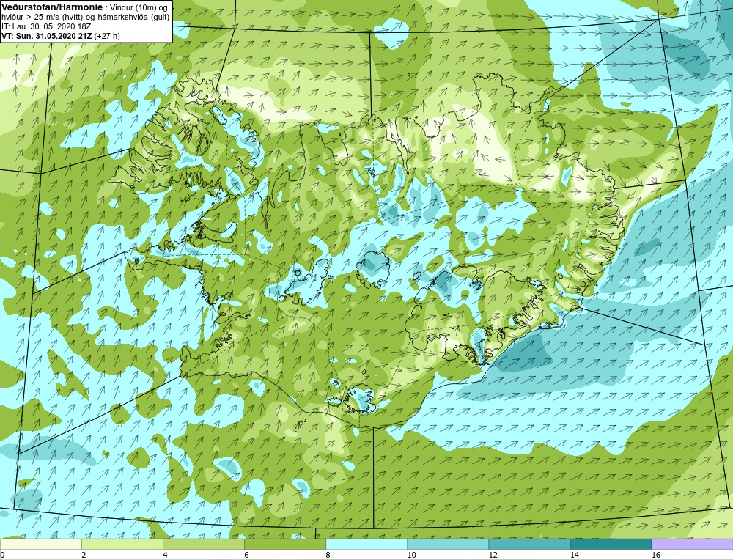Viewport: 733px width, 560px height.
Task: Click the light green 2–4 m/s legend swatch
Action: (122, 544)
